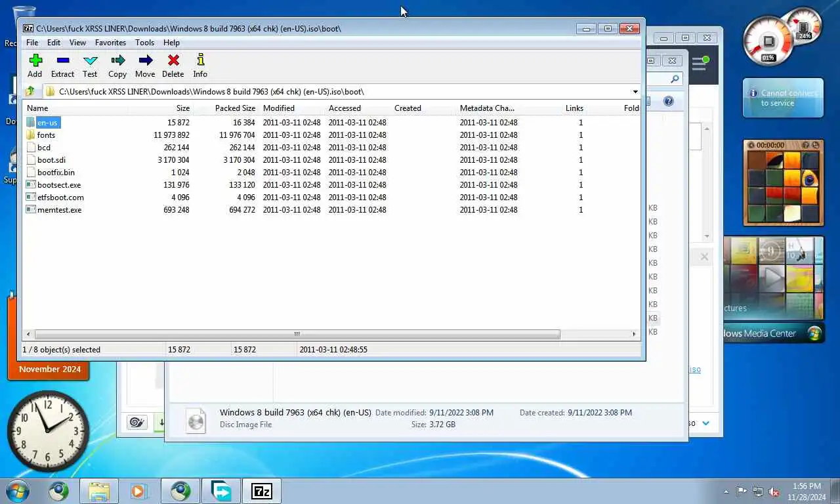Click the Info toolbar icon
Screen dimensions: 840x504
(201, 60)
